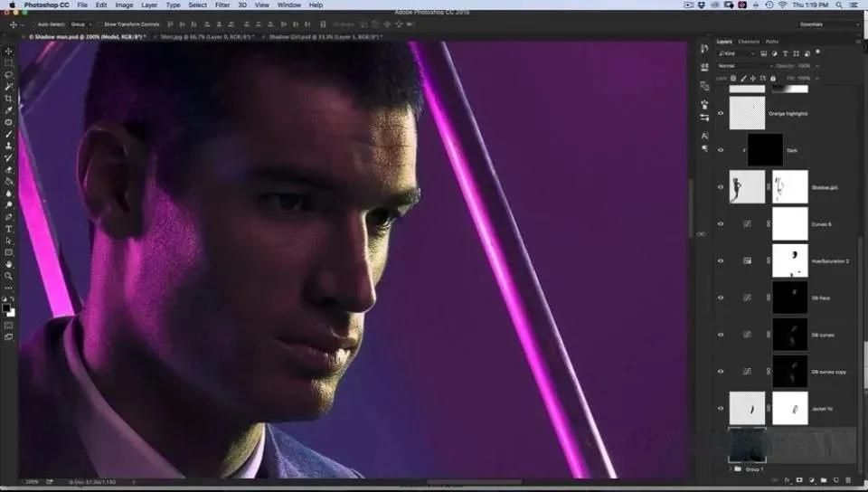This screenshot has height=492, width=868.
Task: Create a new group with folder icon
Action: 824,479
